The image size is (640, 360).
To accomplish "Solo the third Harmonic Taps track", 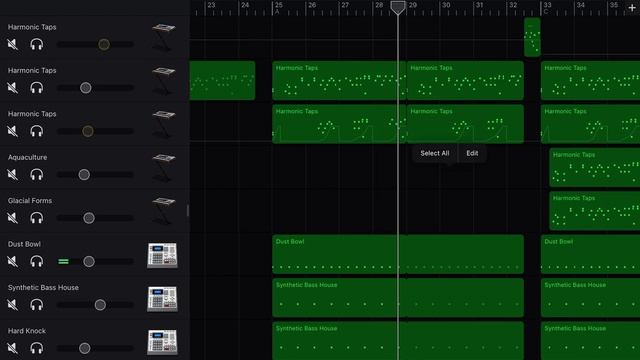I will click(37, 131).
